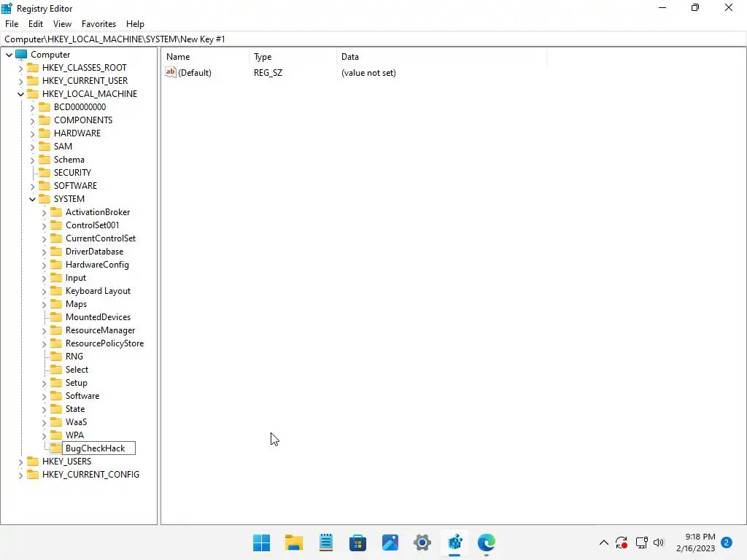Open the notification badge showing 2
747x560 pixels.
(x=727, y=542)
